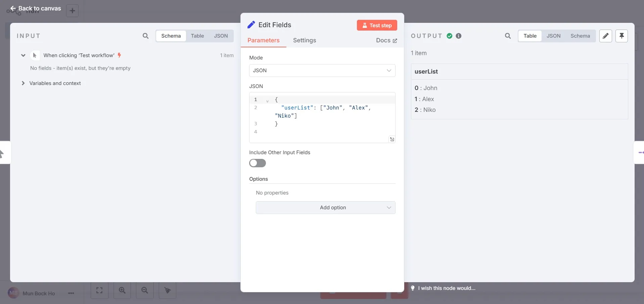The width and height of the screenshot is (644, 304).
Task: Open the Add option dropdown
Action: pyautogui.click(x=326, y=208)
